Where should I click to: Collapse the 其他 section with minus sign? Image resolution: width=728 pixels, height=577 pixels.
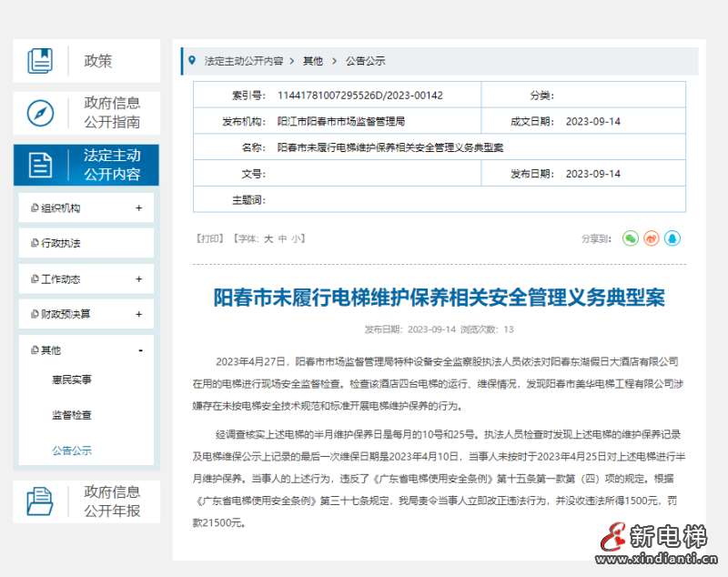point(139,350)
